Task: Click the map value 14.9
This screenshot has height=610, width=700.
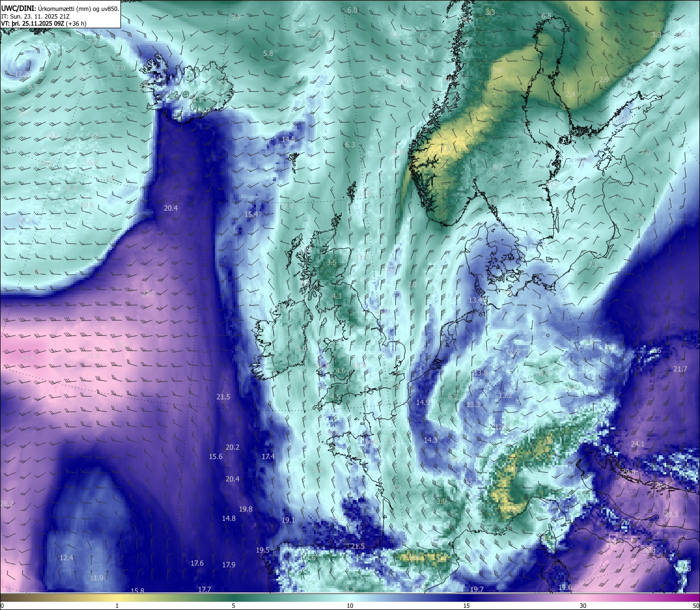Action: 423,402
